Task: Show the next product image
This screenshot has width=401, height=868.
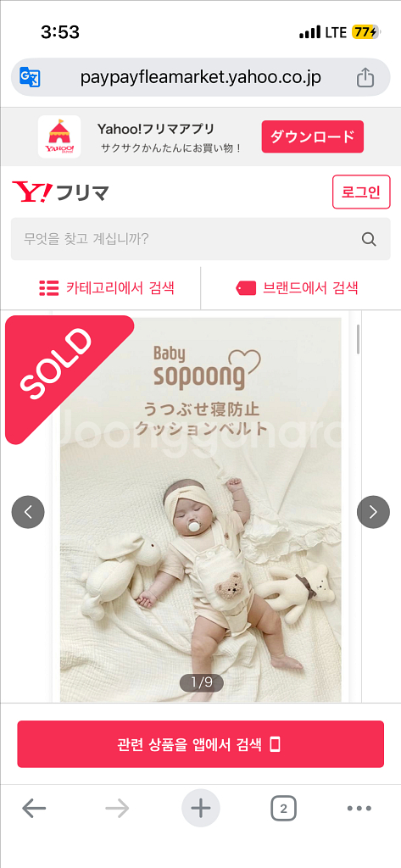Action: (x=373, y=512)
